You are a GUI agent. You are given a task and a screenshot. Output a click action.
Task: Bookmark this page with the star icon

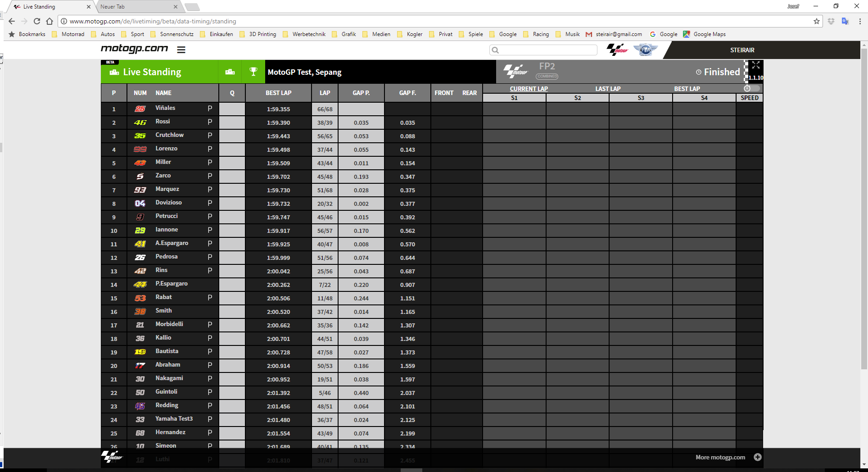click(817, 21)
